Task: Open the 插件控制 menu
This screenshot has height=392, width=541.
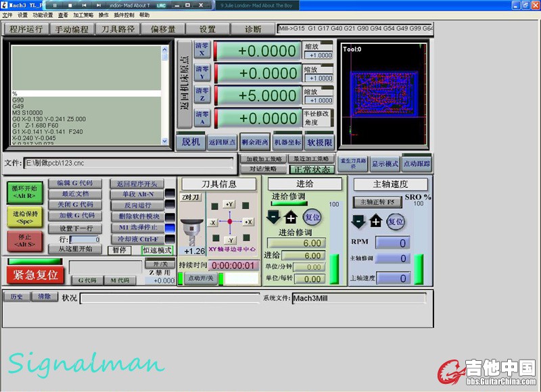Action: coord(124,15)
